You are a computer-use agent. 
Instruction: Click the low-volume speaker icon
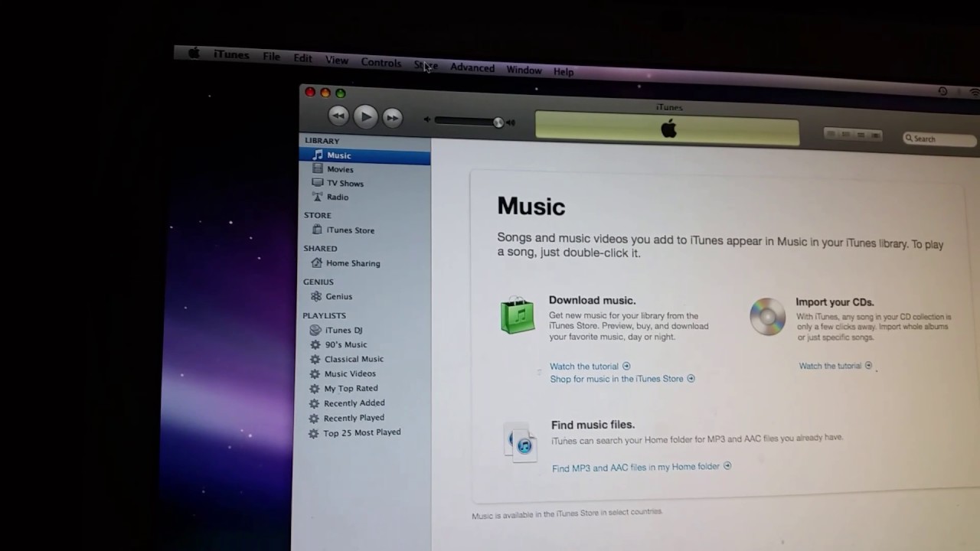427,119
